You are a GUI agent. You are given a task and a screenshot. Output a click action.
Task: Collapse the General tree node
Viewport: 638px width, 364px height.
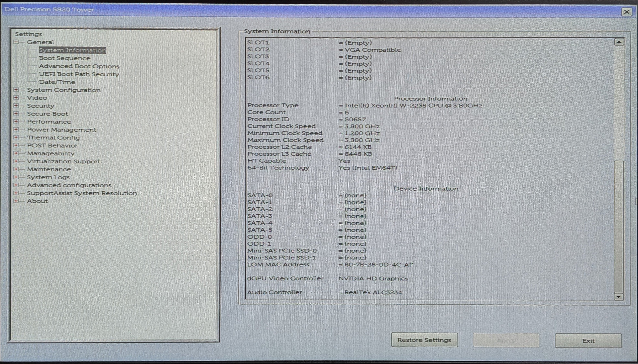point(16,42)
